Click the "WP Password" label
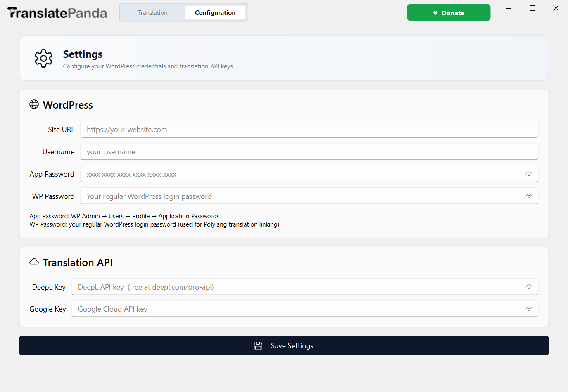Image resolution: width=568 pixels, height=392 pixels. pos(53,196)
